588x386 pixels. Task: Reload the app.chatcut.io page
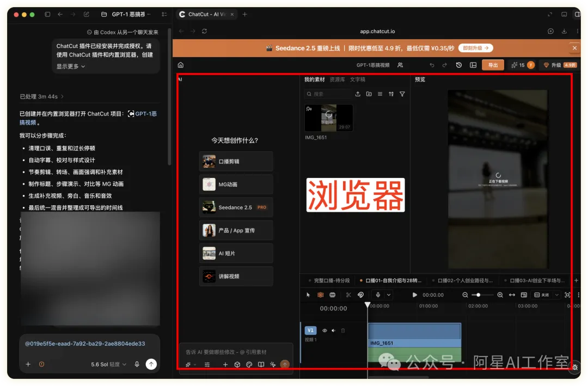[x=204, y=31]
